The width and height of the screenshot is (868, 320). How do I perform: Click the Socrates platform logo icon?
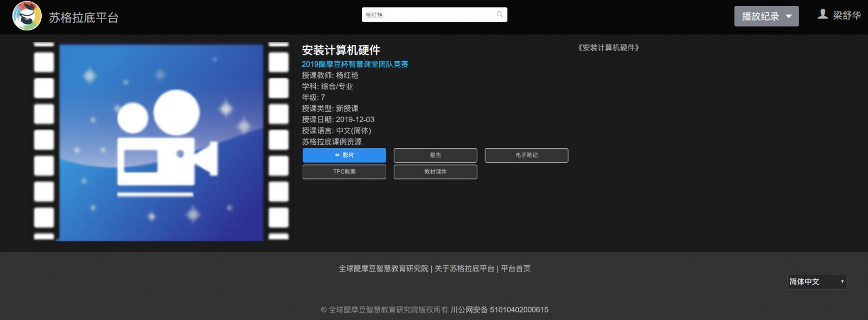tap(27, 16)
